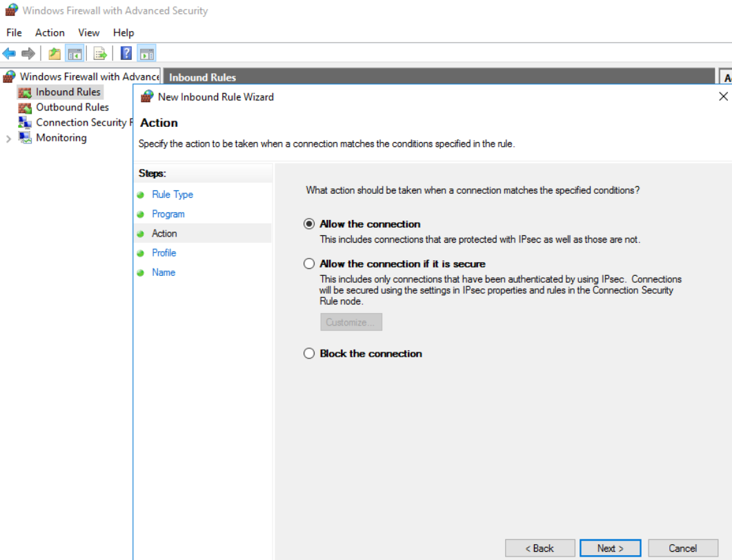Expand the Monitoring tree node
Screen dimensions: 732x560
click(x=8, y=139)
